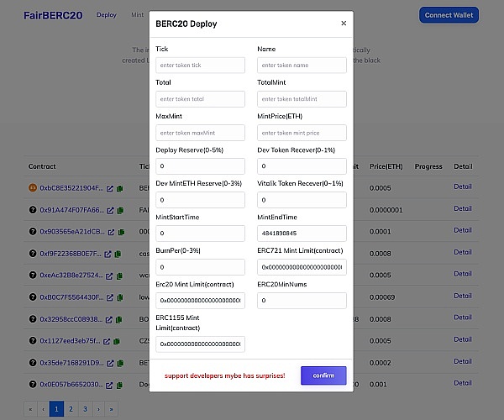This screenshot has height=420, width=504.
Task: Copy contract address 0x91A474F07FA66
Action: coord(120,210)
